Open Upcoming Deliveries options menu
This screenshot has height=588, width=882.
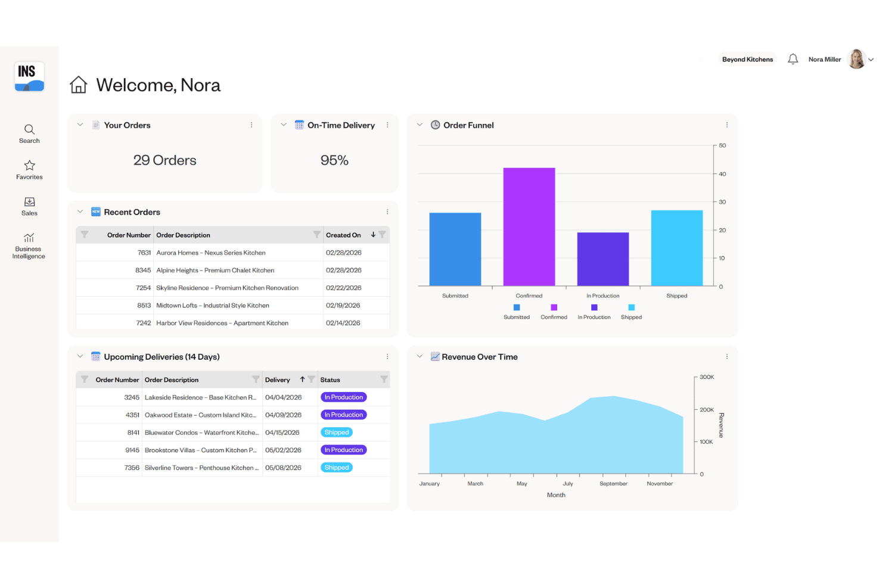(x=387, y=357)
